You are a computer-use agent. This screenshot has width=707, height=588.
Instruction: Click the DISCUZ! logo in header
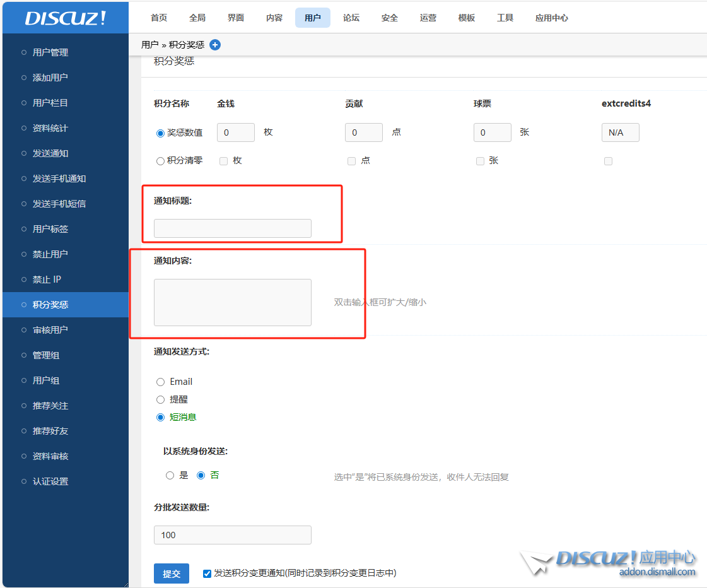click(x=66, y=18)
